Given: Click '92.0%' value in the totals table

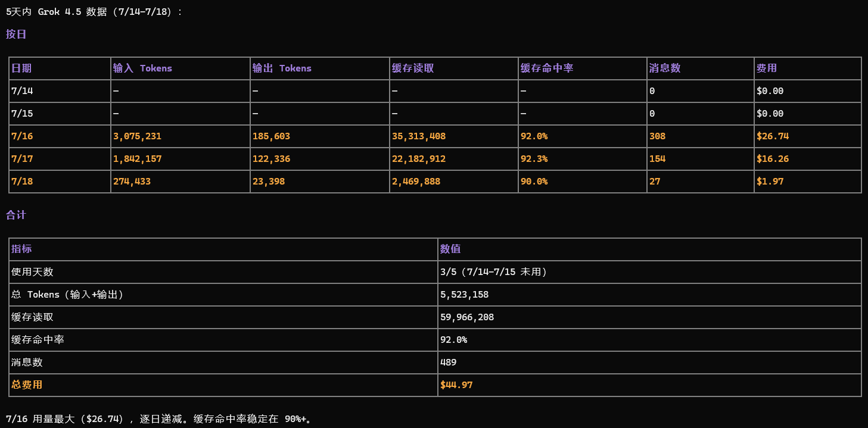Looking at the screenshot, I should pos(453,340).
